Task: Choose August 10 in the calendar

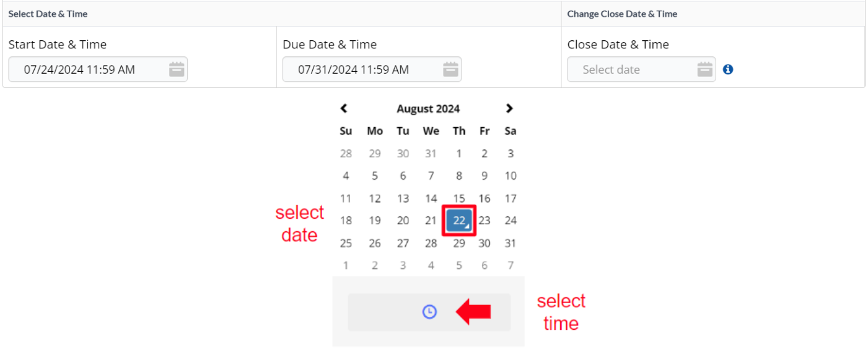Action: coord(510,176)
